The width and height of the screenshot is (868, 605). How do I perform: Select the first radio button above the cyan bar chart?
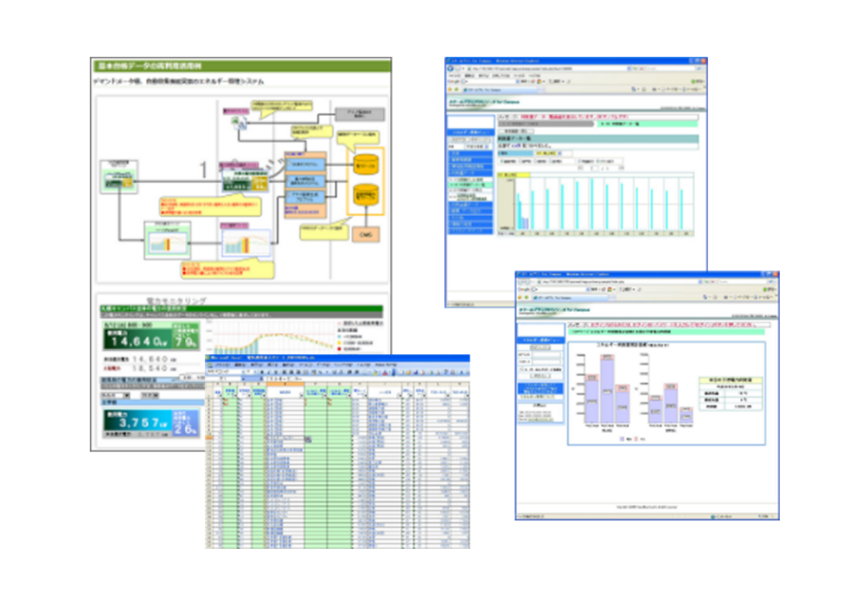click(502, 161)
